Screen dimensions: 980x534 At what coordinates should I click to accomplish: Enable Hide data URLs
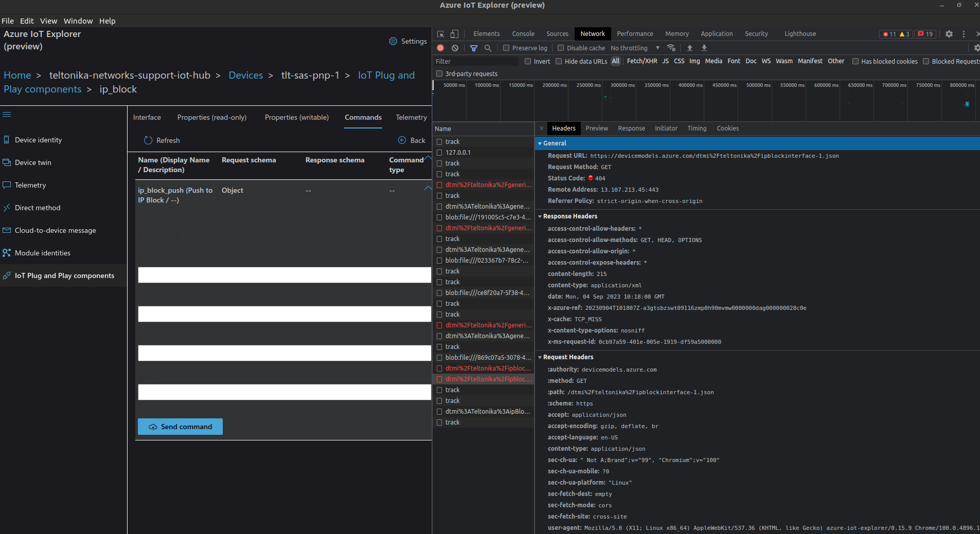pyautogui.click(x=558, y=61)
